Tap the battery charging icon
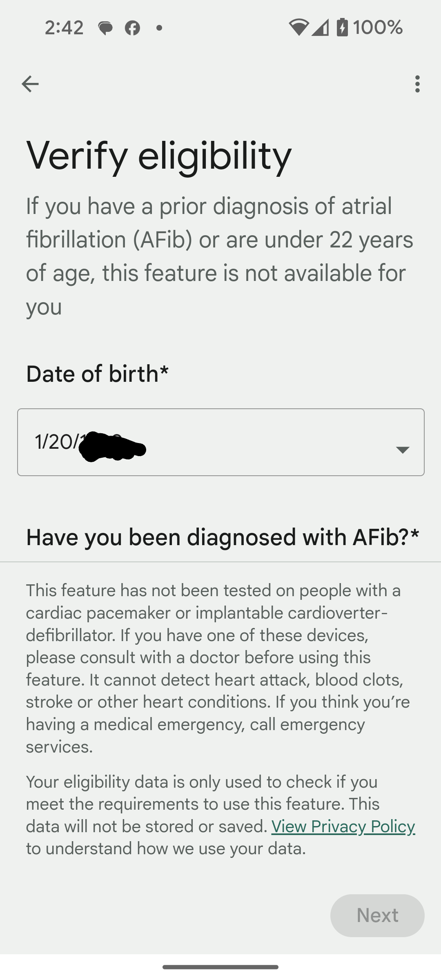The image size is (441, 980). pyautogui.click(x=342, y=27)
